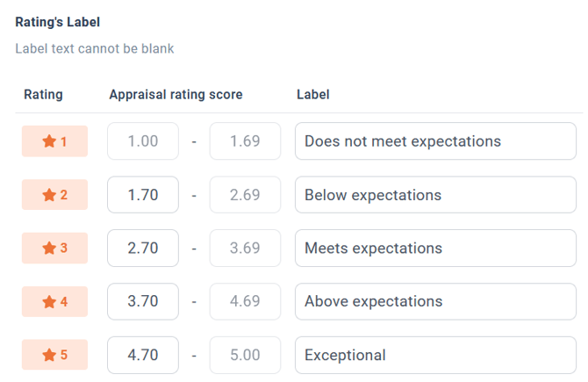The height and width of the screenshot is (382, 588).
Task: Click the 5-star rating badge
Action: 54,355
